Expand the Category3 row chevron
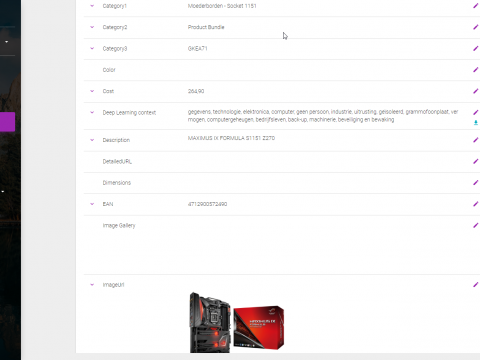The image size is (480, 360). [92, 48]
